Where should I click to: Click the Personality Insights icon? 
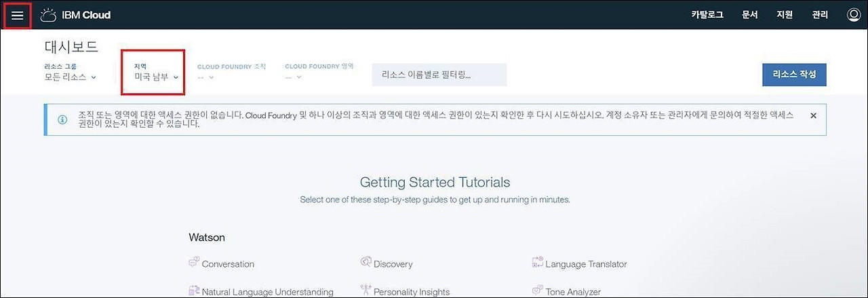[x=366, y=291]
